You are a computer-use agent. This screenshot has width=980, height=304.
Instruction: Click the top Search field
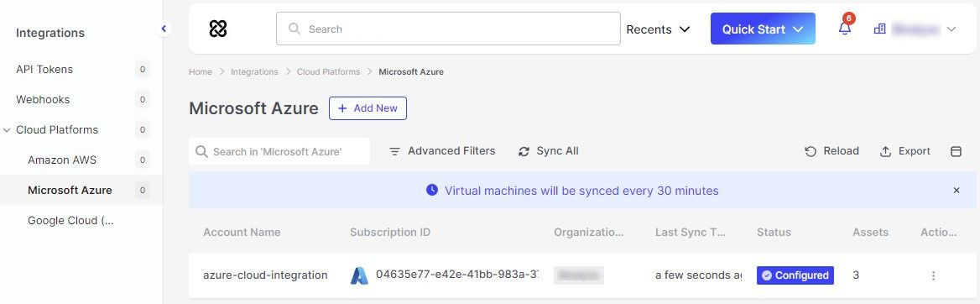[448, 29]
